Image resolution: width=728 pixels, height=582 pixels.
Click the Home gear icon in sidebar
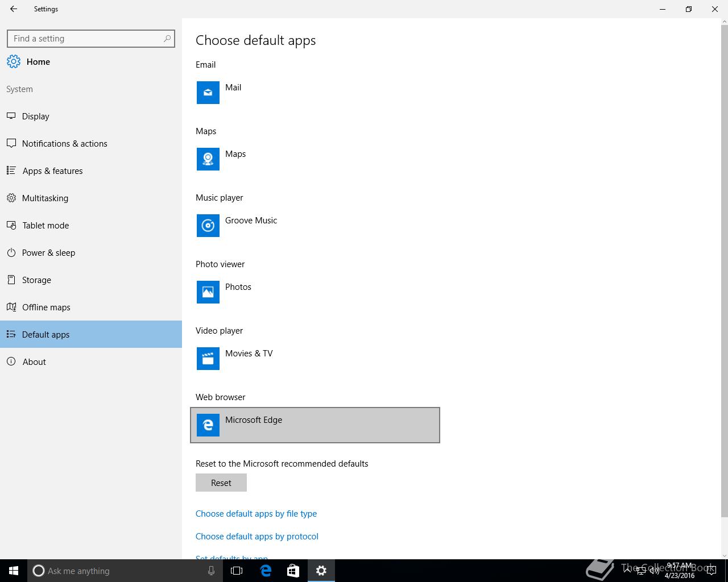tap(14, 61)
